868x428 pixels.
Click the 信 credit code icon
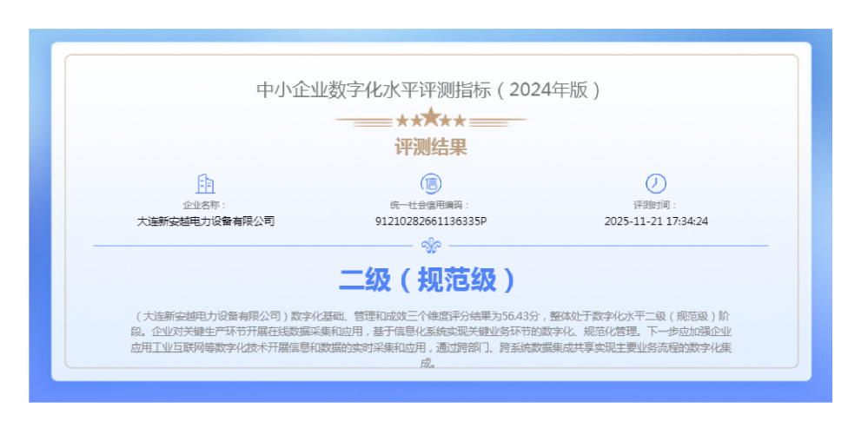click(x=431, y=183)
